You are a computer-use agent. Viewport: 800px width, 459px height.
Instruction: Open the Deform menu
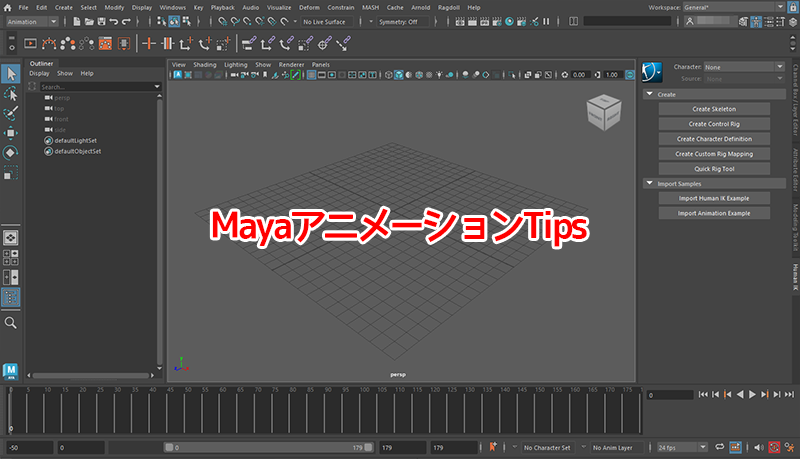[309, 7]
